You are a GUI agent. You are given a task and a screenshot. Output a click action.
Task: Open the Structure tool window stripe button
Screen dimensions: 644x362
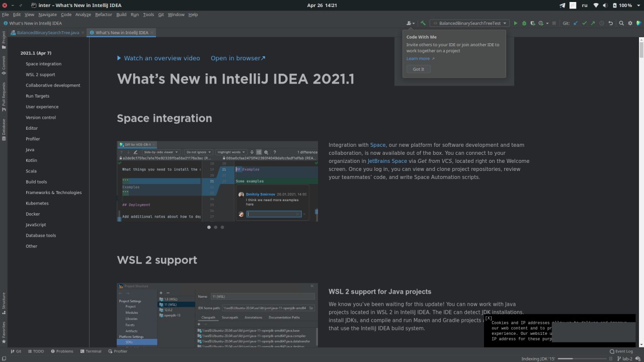(x=4, y=303)
